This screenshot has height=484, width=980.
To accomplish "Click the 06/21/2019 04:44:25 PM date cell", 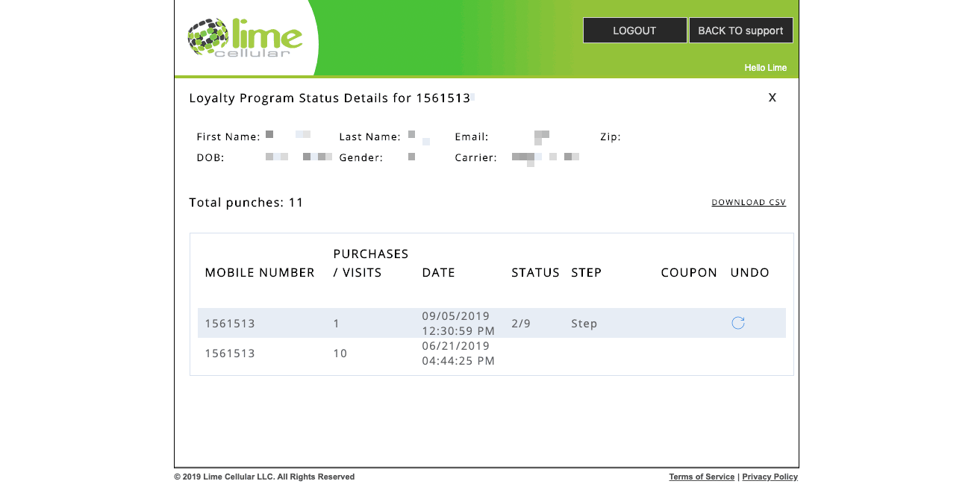I will click(x=458, y=353).
